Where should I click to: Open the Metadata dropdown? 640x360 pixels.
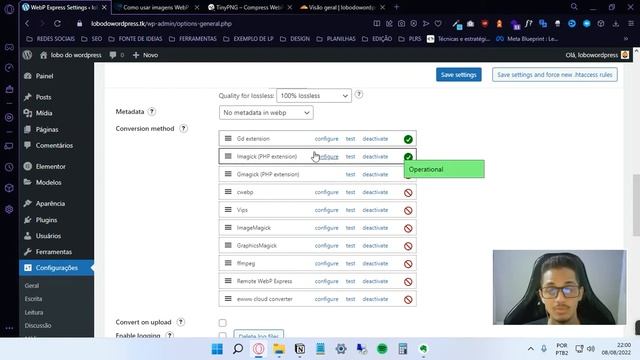(266, 113)
